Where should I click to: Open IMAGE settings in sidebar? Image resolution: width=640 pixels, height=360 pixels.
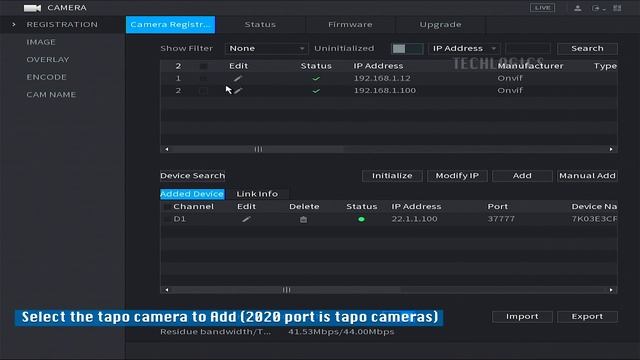[x=41, y=42]
